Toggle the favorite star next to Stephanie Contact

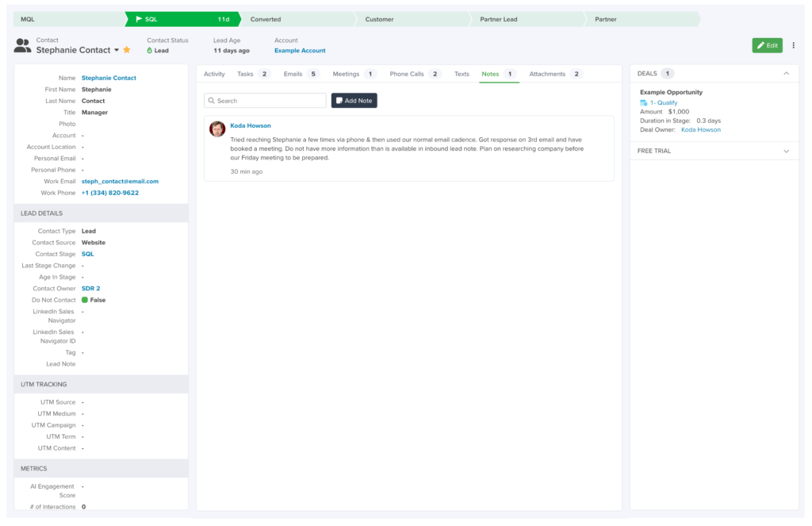coord(127,50)
